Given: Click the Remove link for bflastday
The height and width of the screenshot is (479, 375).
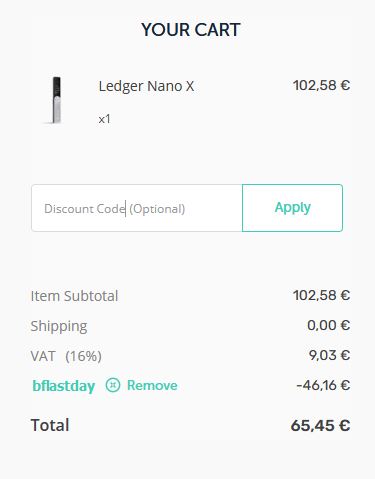Looking at the screenshot, I should click(x=152, y=385).
